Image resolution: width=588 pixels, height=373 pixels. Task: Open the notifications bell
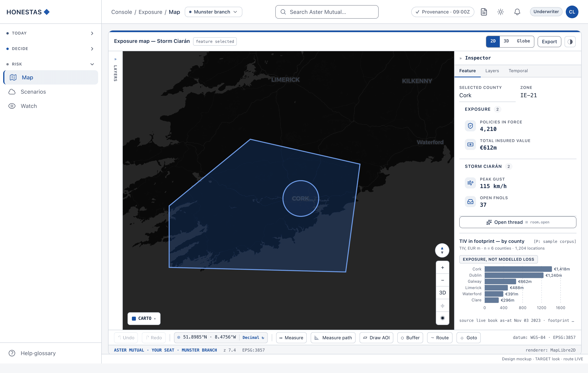click(x=517, y=12)
